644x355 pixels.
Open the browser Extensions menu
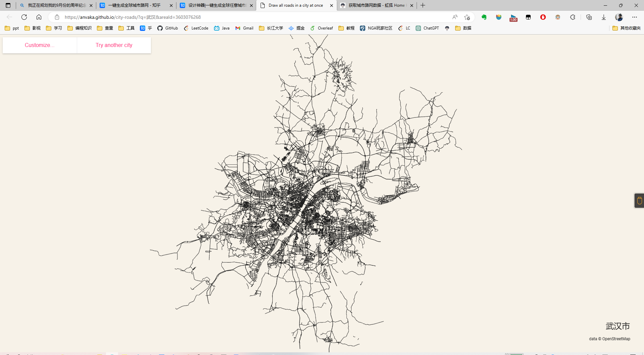point(573,17)
